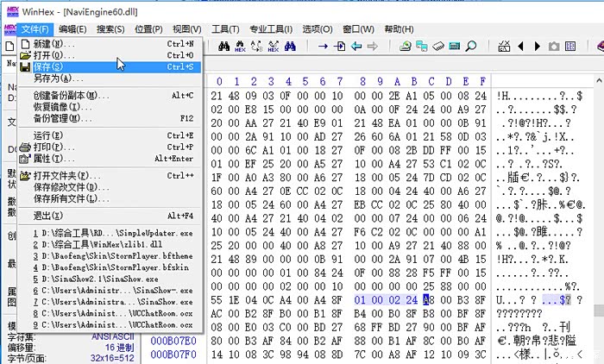This screenshot has height=364, width=604.
Task: Choose 新建(N) in the File menu
Action: (48, 43)
